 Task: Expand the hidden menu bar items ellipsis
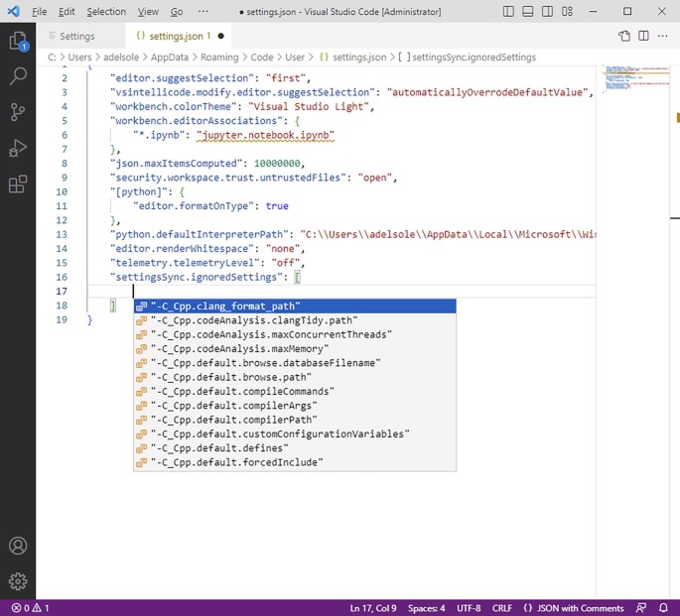point(204,12)
